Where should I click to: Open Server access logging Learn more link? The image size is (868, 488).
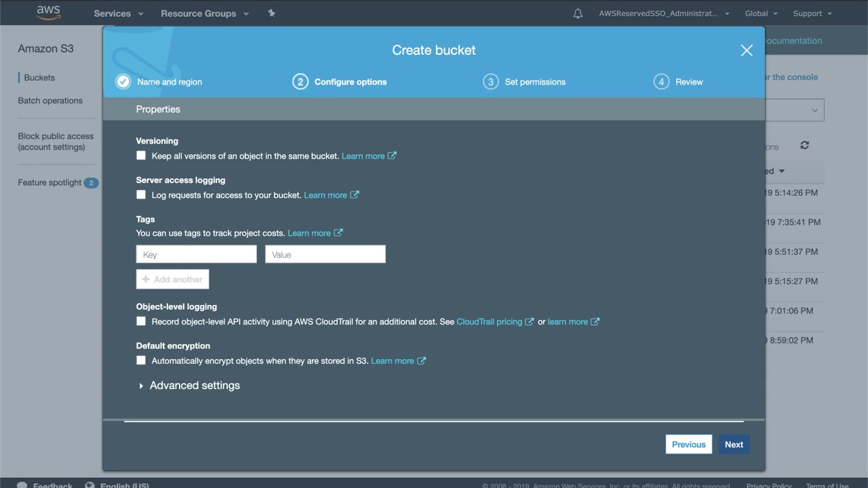tap(325, 195)
